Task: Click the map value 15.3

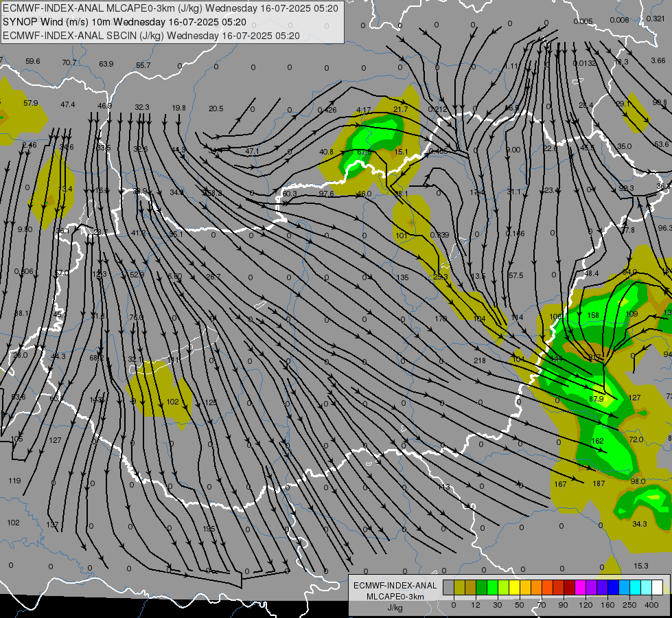Action: (640, 566)
